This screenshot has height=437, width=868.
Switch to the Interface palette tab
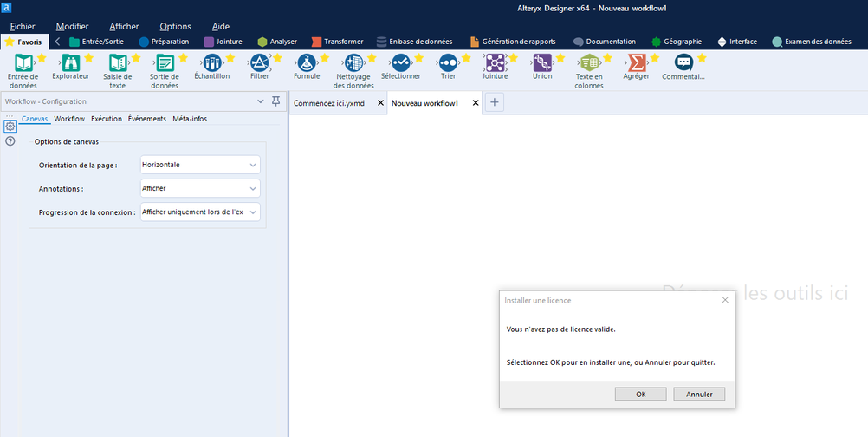coord(737,42)
